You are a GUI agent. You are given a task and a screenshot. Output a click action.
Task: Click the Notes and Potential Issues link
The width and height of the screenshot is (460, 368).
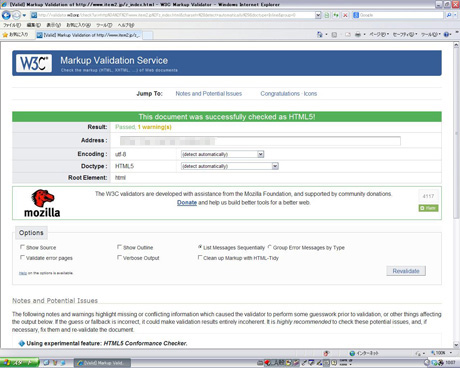[209, 94]
